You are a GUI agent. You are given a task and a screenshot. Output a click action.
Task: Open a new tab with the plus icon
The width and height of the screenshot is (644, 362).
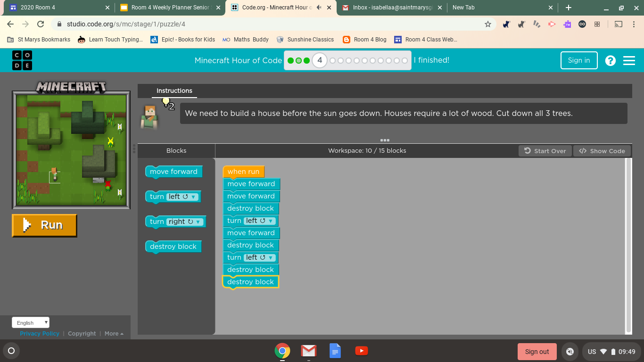tap(569, 8)
